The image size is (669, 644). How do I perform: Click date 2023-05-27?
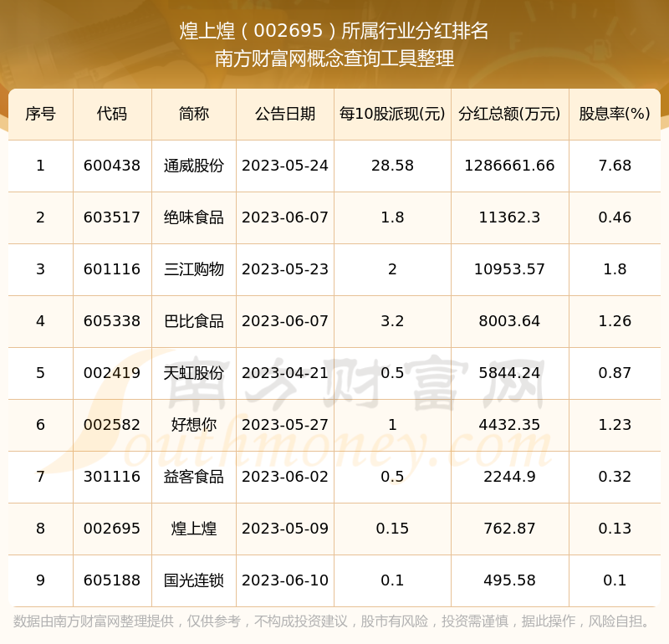pyautogui.click(x=285, y=425)
